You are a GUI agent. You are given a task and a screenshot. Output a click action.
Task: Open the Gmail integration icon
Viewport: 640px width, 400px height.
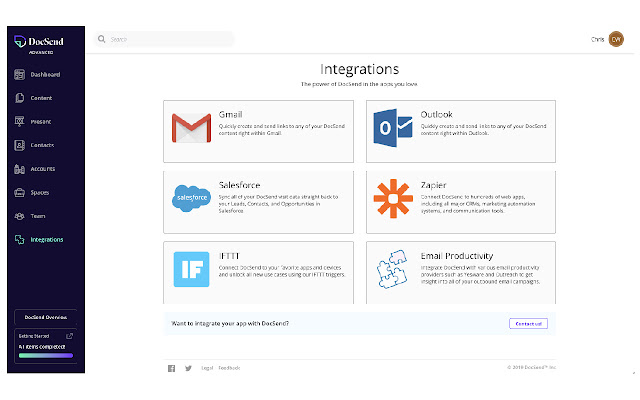point(189,127)
